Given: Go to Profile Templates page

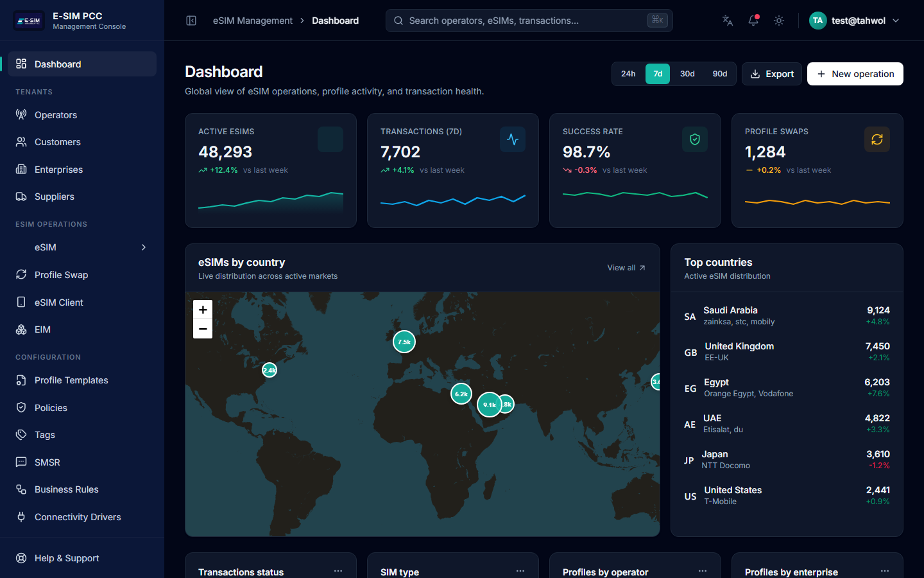Looking at the screenshot, I should click(x=71, y=380).
